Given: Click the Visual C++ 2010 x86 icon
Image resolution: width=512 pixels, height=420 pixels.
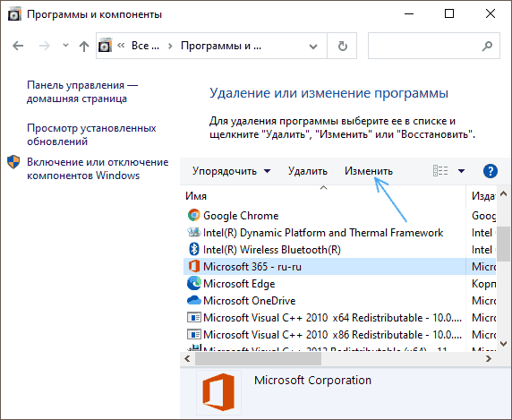Looking at the screenshot, I should pyautogui.click(x=194, y=334).
